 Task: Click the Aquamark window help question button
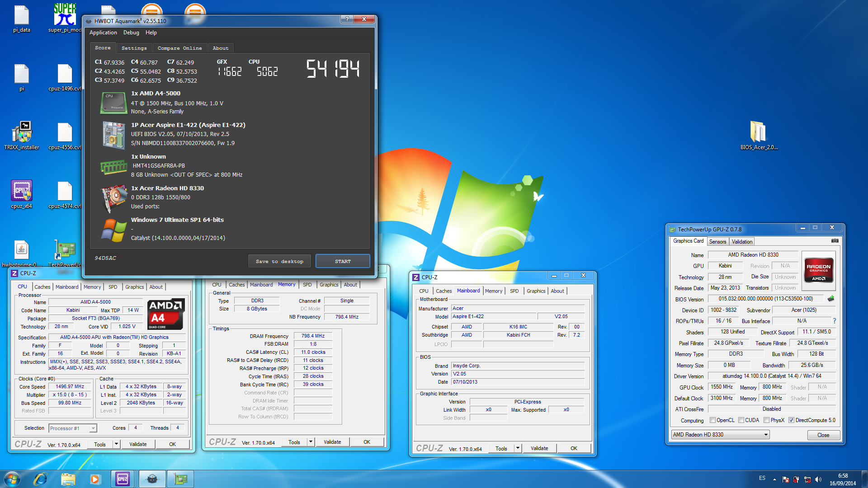tap(347, 19)
